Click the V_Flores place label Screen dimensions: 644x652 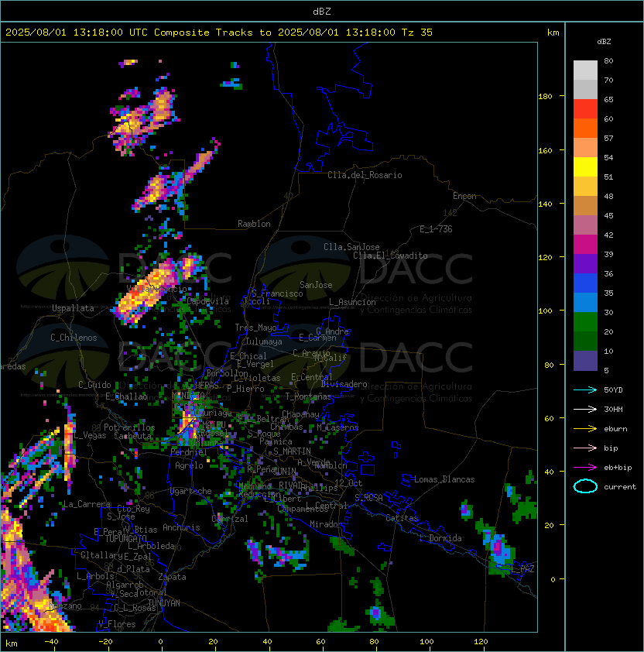click(117, 624)
